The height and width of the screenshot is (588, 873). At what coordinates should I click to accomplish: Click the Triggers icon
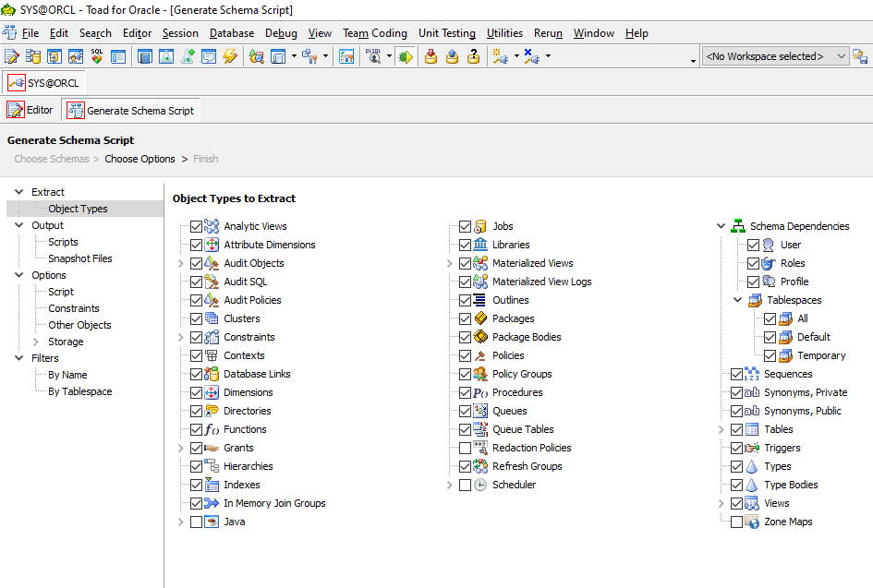pyautogui.click(x=752, y=448)
